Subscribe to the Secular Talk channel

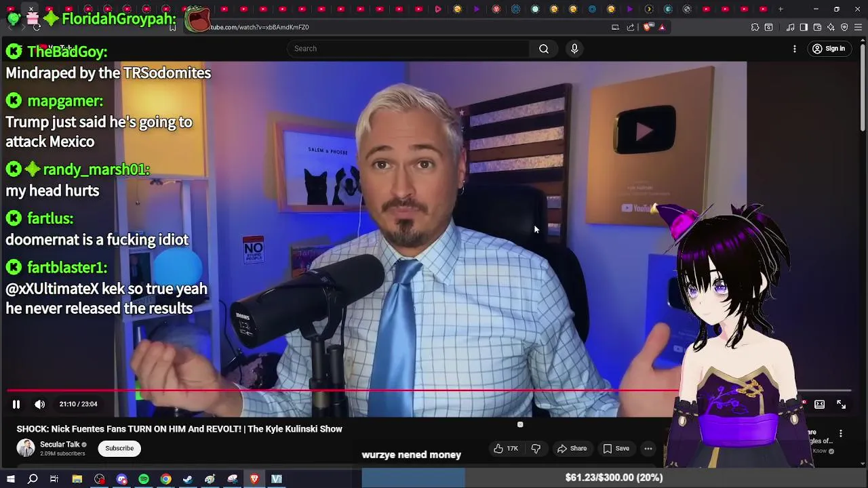point(119,448)
